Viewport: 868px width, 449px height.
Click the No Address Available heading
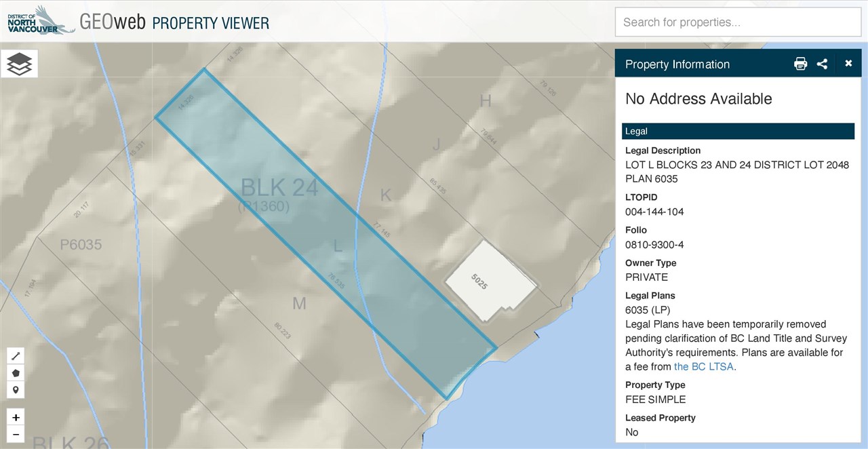point(698,99)
